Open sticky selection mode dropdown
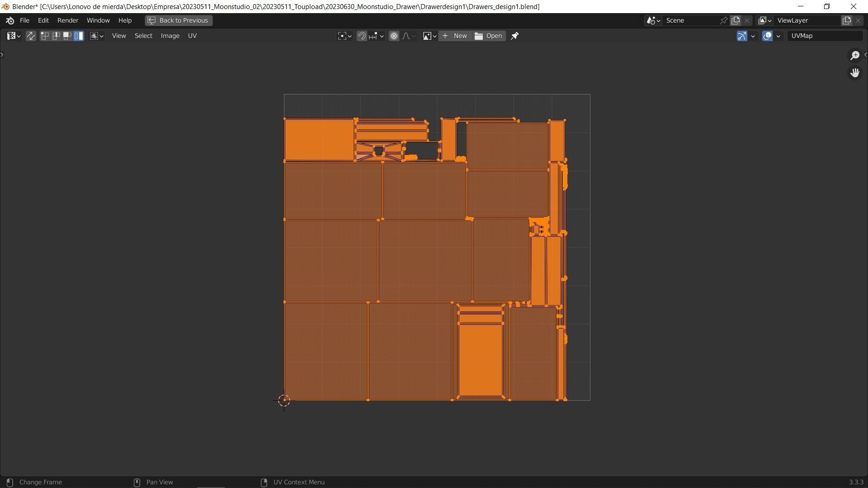 (97, 36)
